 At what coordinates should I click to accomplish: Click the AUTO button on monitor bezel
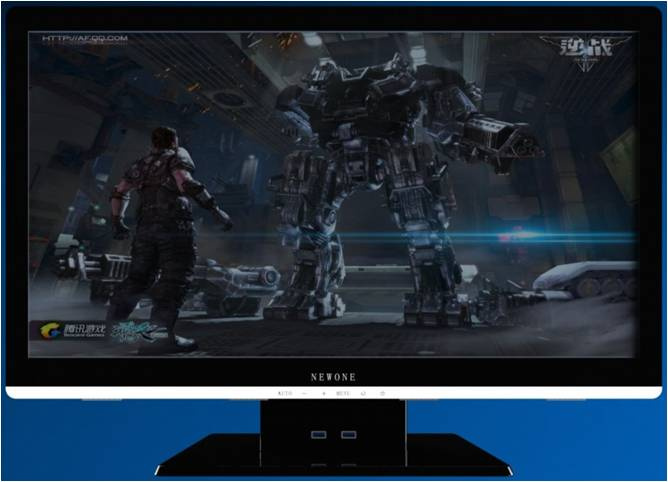[285, 393]
